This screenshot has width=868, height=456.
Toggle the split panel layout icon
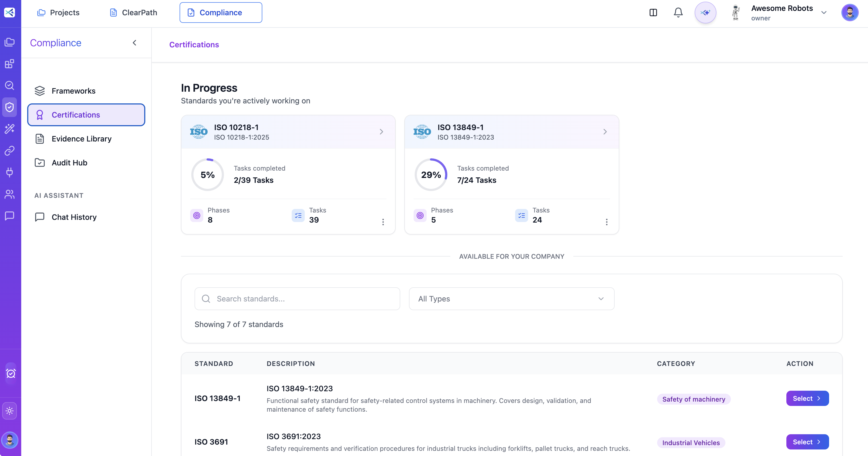click(653, 13)
